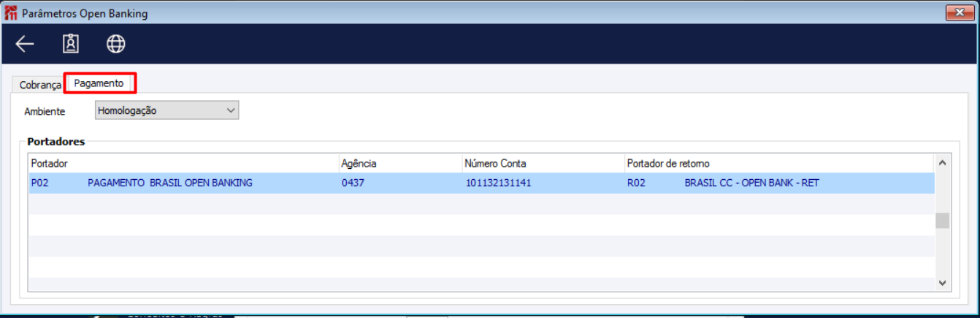Click PAGAMENTO BRASIL OPEN BANKING text
Image resolution: width=980 pixels, height=318 pixels.
tap(170, 183)
